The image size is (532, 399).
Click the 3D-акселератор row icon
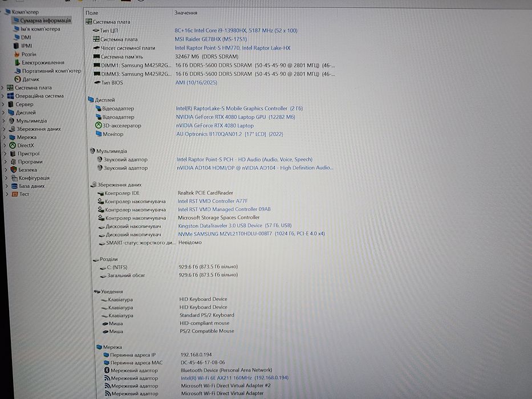[99, 125]
